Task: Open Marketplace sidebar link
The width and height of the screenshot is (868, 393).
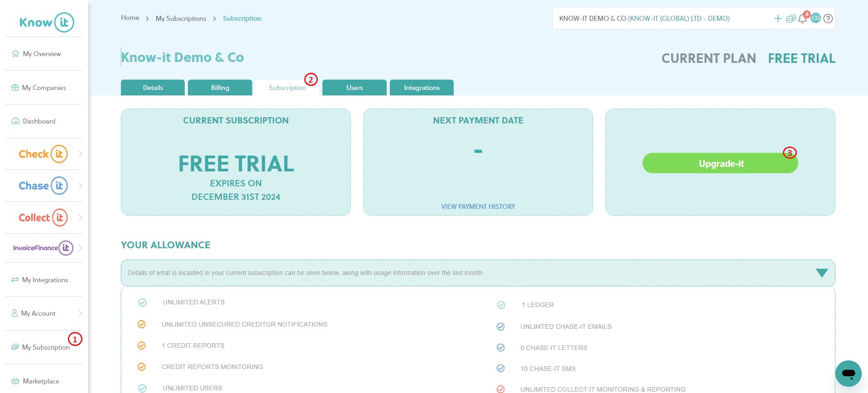Action: 41,381
